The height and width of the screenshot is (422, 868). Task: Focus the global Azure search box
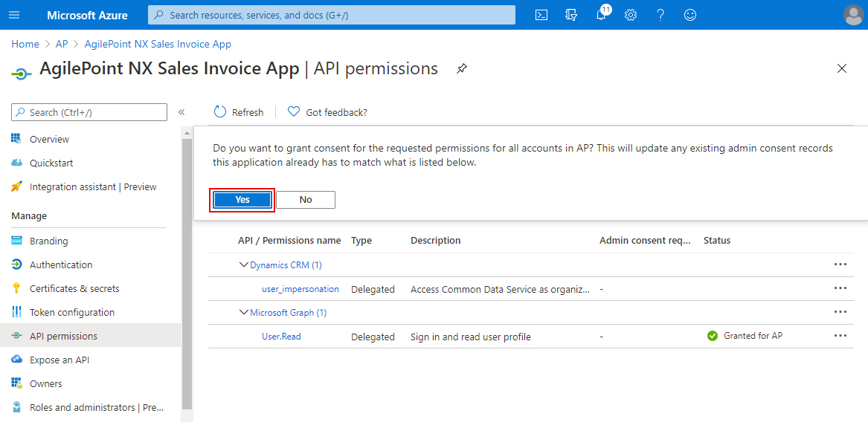[x=332, y=15]
